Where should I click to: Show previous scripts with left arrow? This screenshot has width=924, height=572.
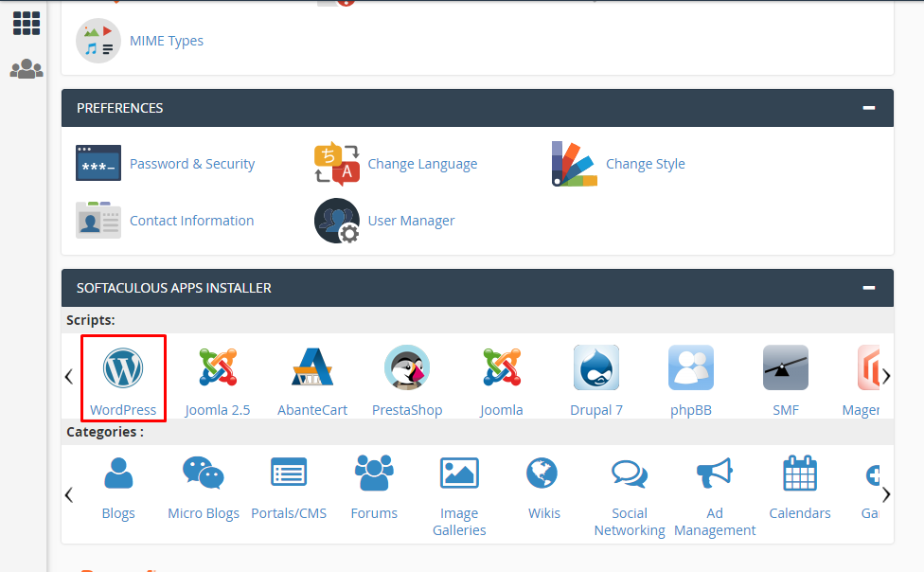click(69, 376)
